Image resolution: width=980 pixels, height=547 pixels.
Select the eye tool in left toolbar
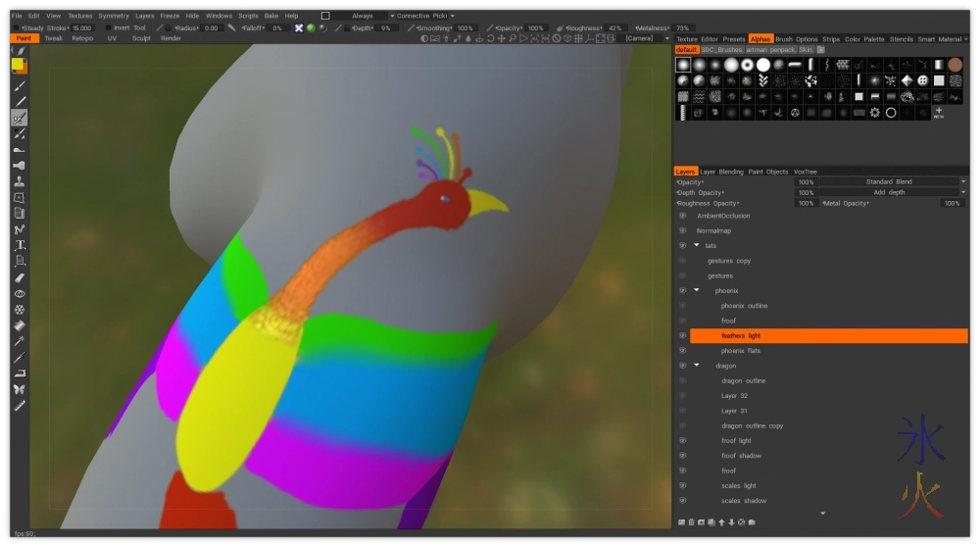tap(20, 293)
